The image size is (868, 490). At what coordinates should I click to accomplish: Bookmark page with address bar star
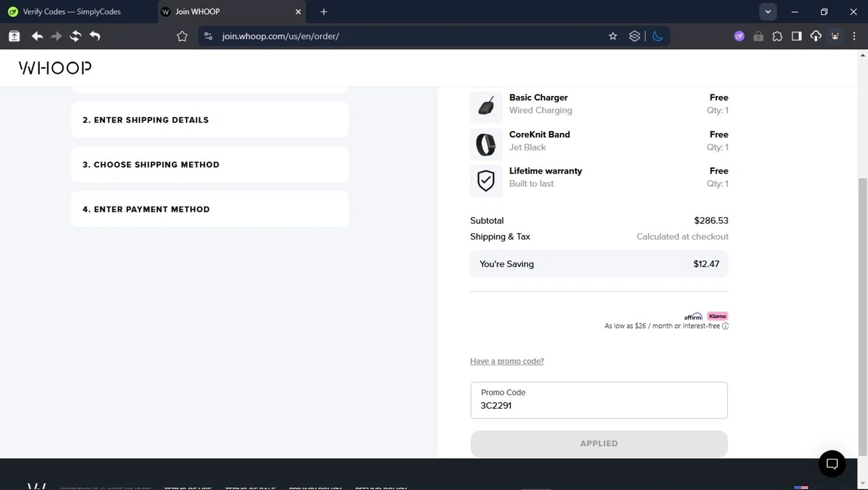click(x=613, y=36)
